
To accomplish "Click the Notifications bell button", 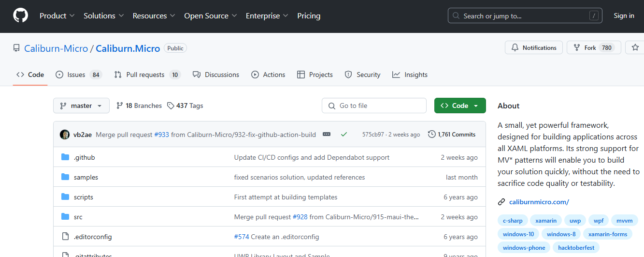I will (534, 47).
